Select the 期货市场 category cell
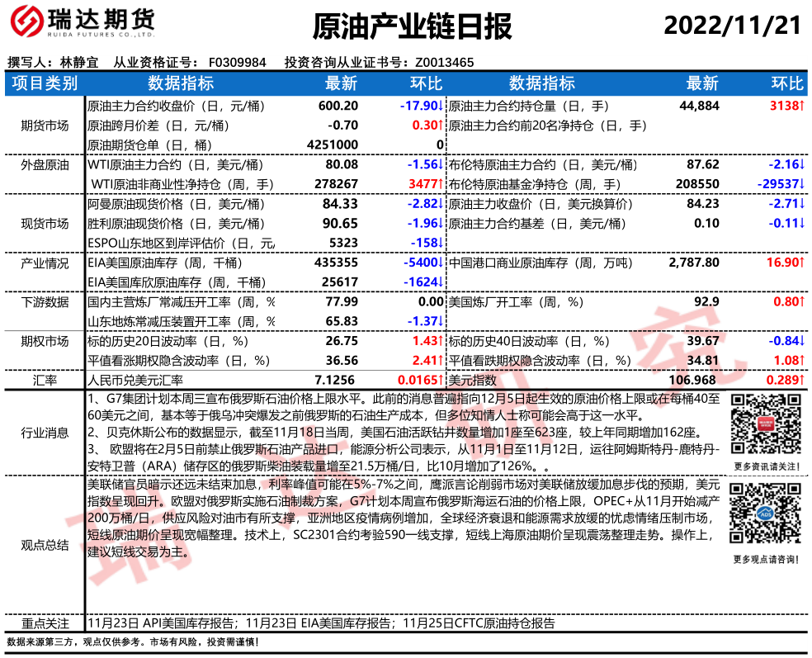The width and height of the screenshot is (812, 658). (45, 125)
